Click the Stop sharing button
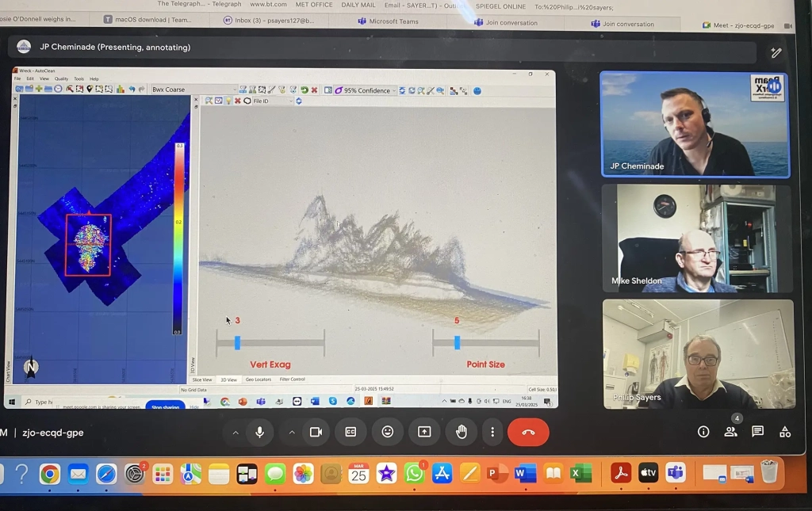Screen dimensions: 812x511 click(x=165, y=406)
